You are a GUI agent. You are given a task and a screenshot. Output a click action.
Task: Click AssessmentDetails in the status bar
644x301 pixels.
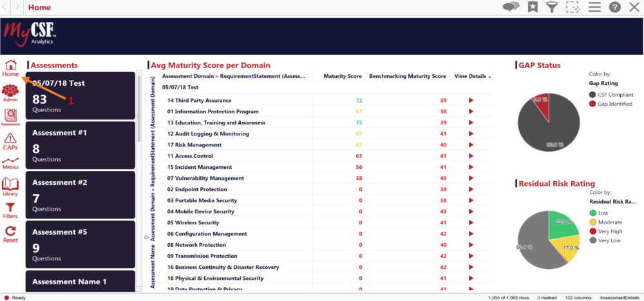(620, 297)
